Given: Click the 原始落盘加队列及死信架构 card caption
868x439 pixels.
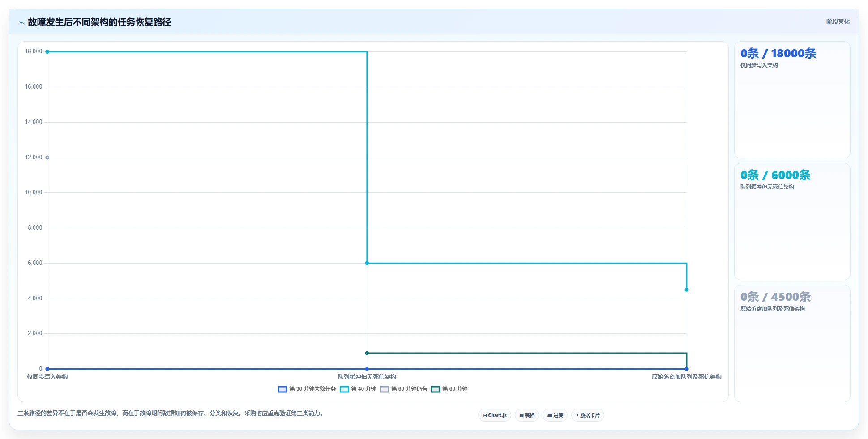Looking at the screenshot, I should tap(773, 309).
